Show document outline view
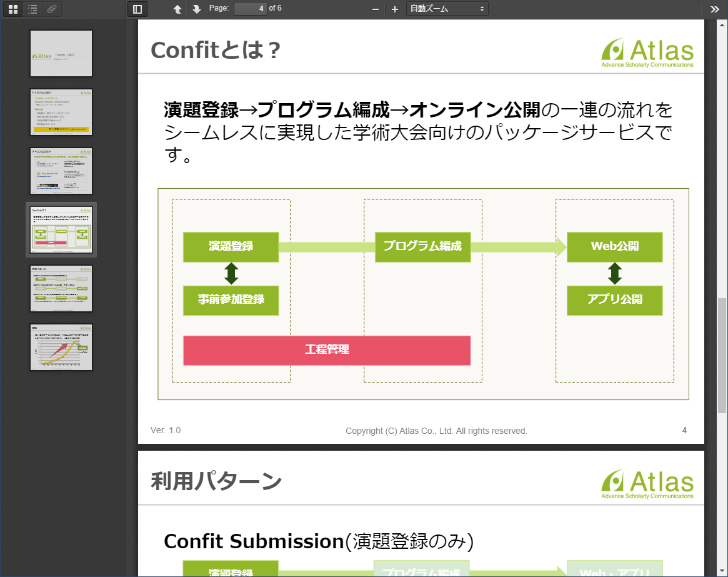728x577 pixels. click(32, 9)
